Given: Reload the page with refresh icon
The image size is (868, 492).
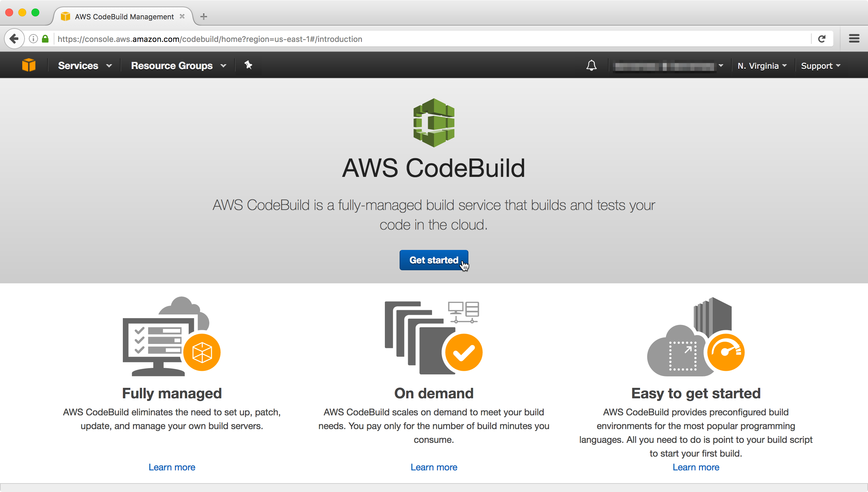Looking at the screenshot, I should [822, 39].
